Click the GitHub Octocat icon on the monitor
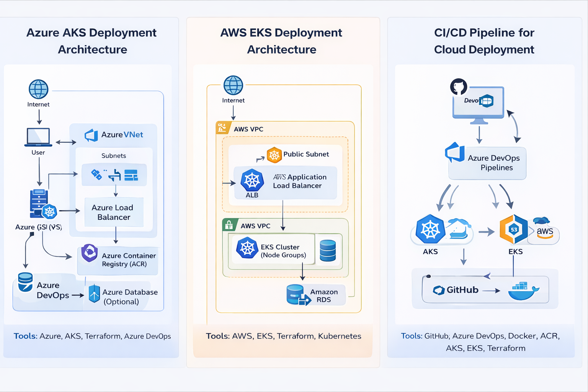This screenshot has height=392, width=588. (459, 87)
